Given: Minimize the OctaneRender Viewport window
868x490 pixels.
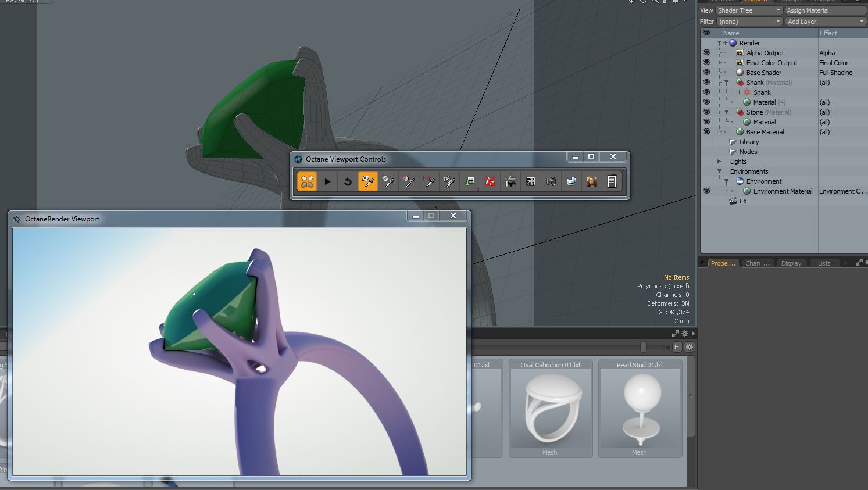Looking at the screenshot, I should 415,216.
